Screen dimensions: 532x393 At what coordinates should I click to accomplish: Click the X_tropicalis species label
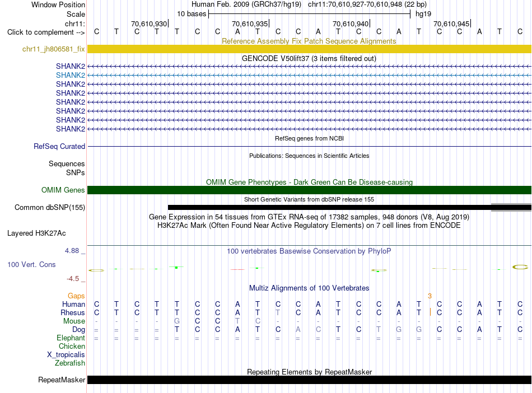point(66,355)
